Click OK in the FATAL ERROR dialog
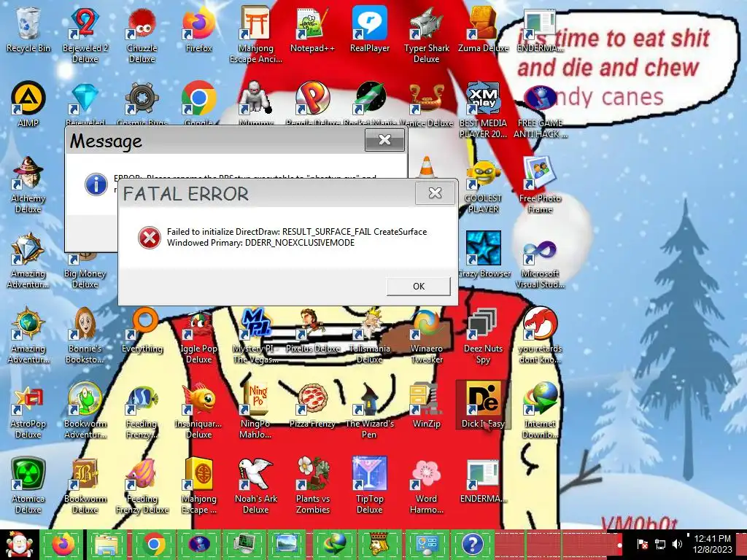Screen dimensions: 747x560 pos(418,286)
